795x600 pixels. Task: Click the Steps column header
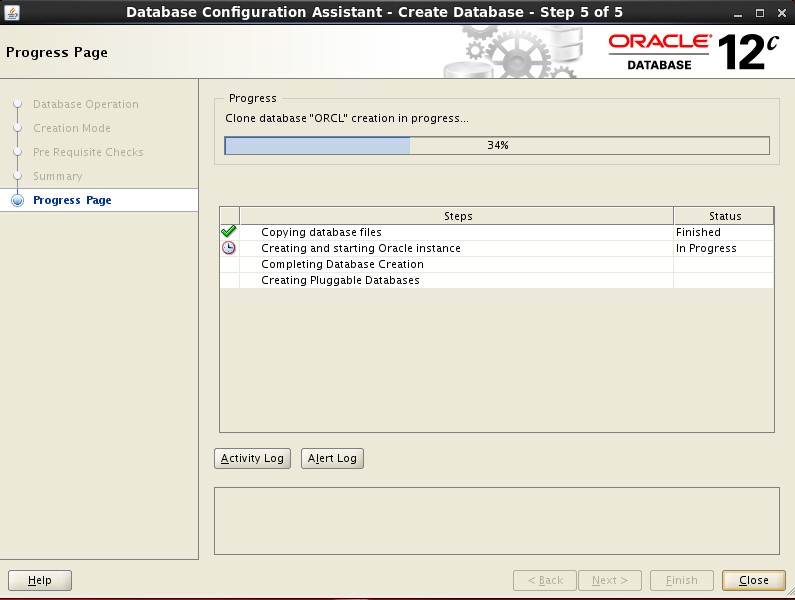(x=457, y=216)
